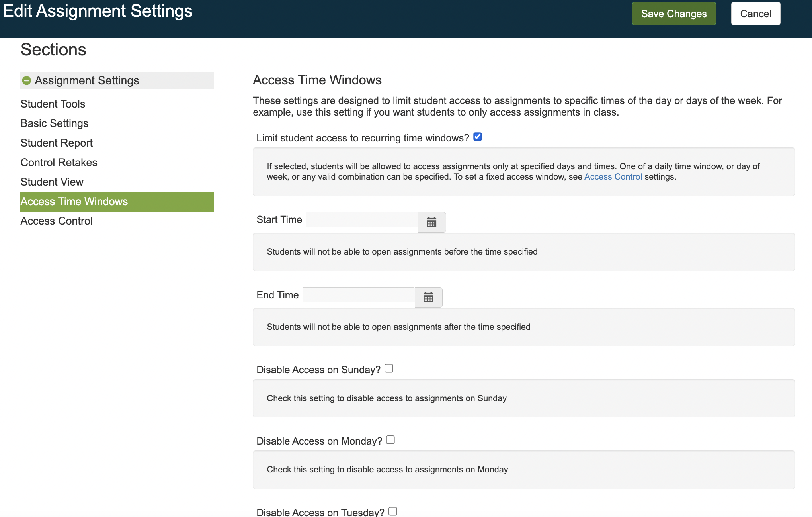Follow the Access Control link in description

tap(613, 177)
